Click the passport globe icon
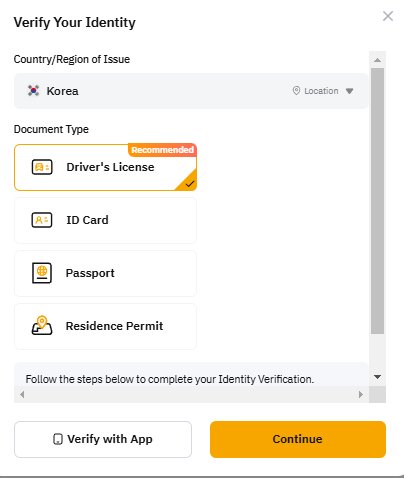 (x=42, y=273)
